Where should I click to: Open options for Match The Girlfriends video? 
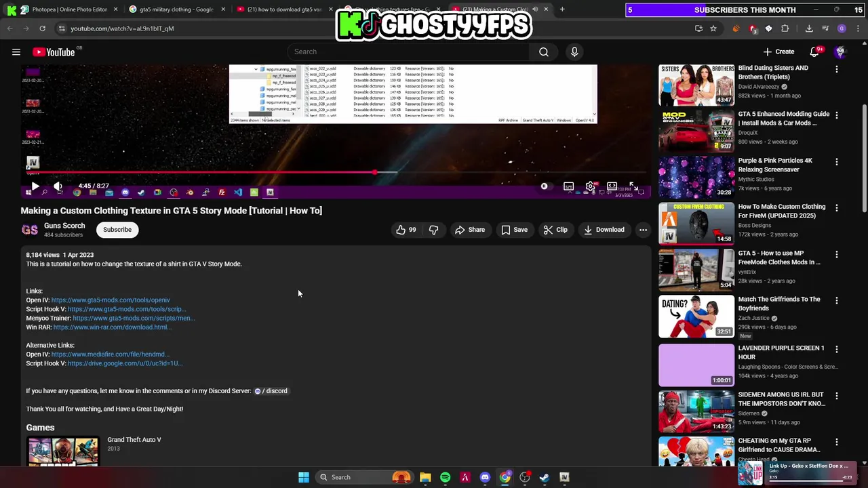click(837, 300)
